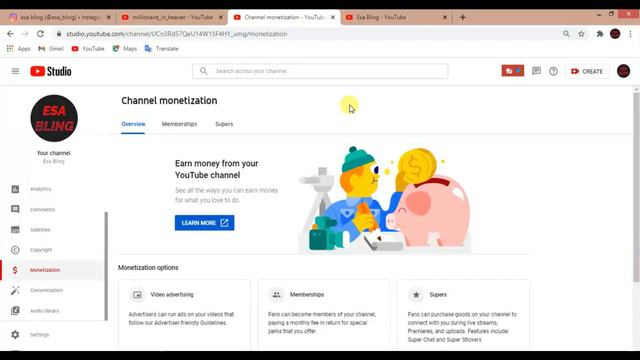Viewport: 640px width, 360px height.
Task: Go back with the browser back arrow
Action: click(10, 34)
